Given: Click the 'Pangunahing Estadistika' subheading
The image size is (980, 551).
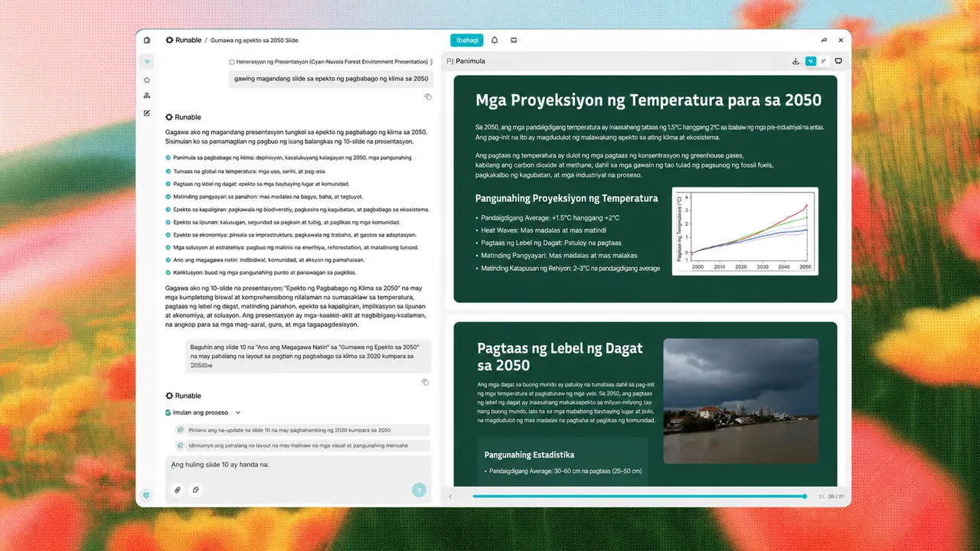Looking at the screenshot, I should point(530,455).
